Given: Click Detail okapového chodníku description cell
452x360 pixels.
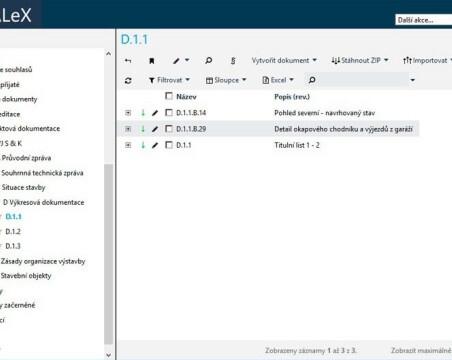Looking at the screenshot, I should click(343, 129).
